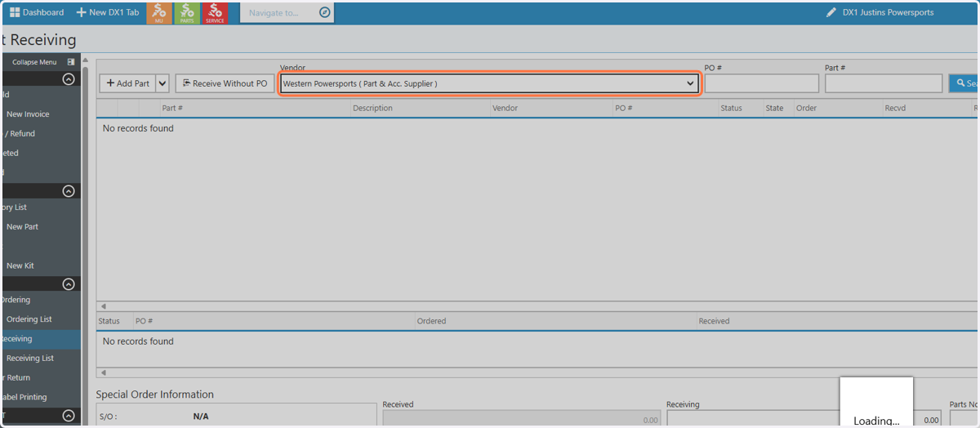
Task: Click the Ordered column header
Action: click(431, 321)
